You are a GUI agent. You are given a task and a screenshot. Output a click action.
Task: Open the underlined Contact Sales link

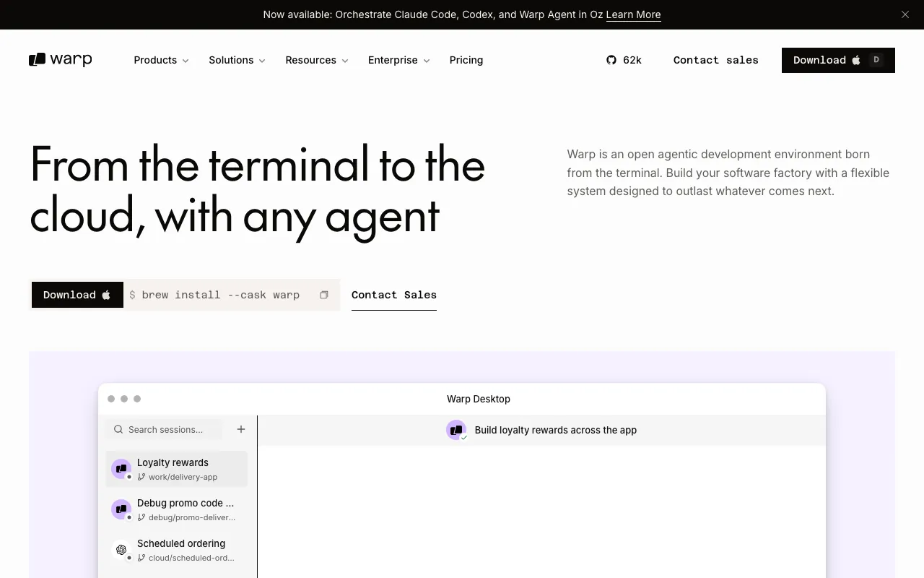(x=394, y=295)
